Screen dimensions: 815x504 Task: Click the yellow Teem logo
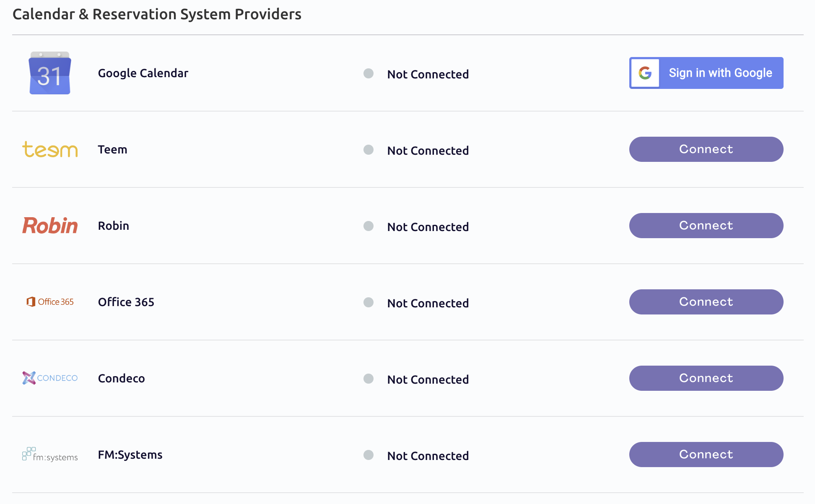point(50,149)
